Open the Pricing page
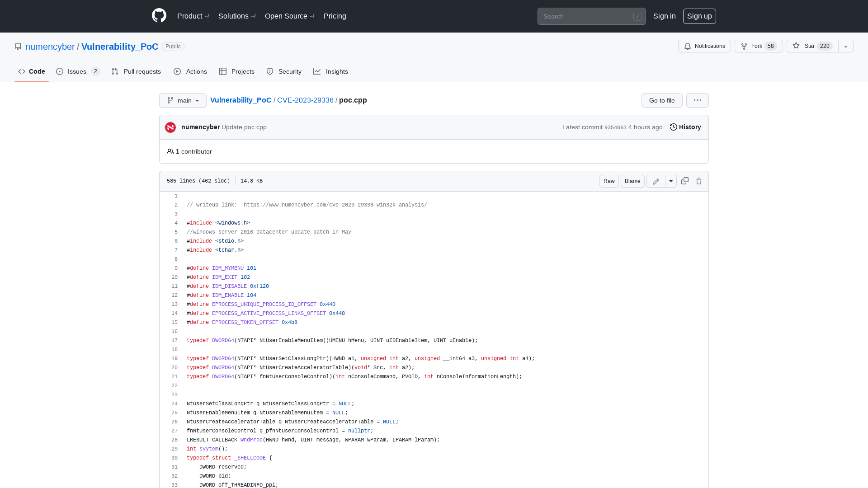 click(335, 16)
